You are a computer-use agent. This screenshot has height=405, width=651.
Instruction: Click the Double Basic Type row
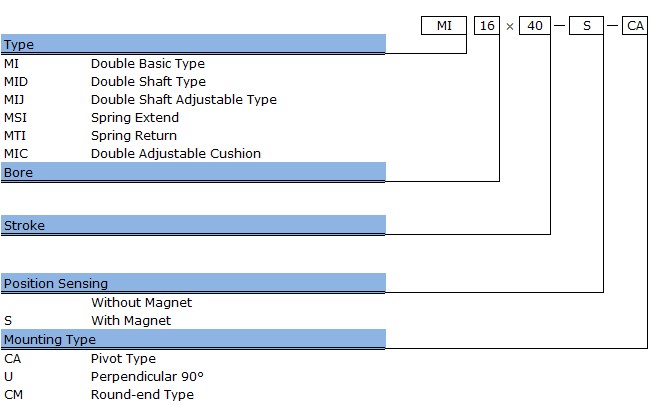click(x=193, y=64)
